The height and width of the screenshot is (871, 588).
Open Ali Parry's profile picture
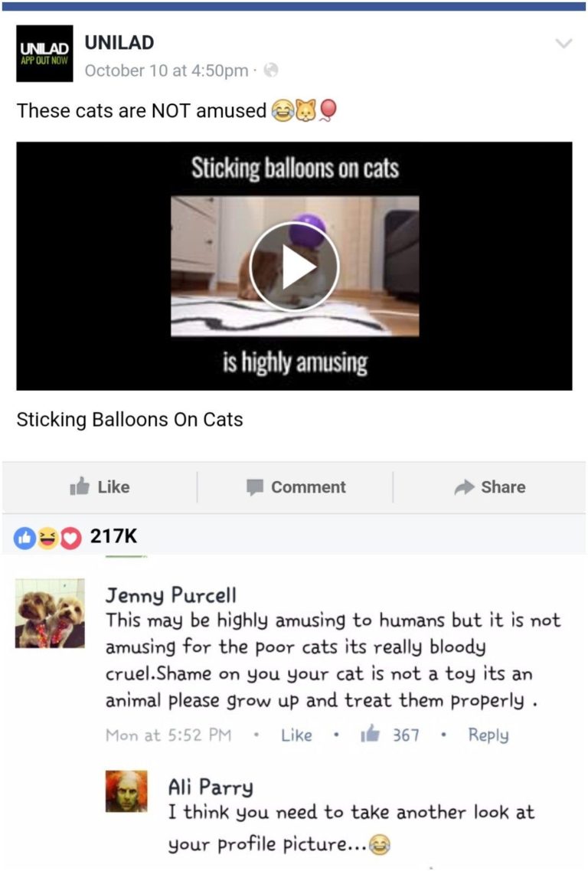pyautogui.click(x=126, y=791)
